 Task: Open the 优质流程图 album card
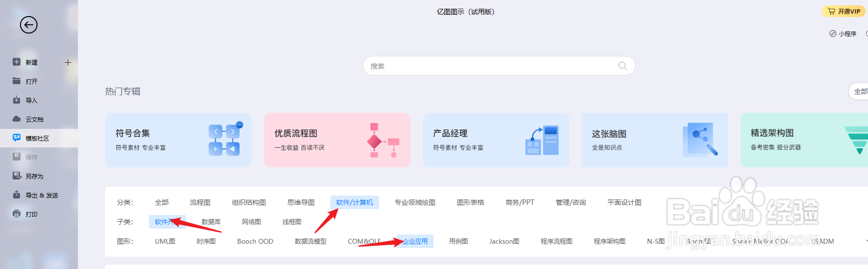click(337, 140)
